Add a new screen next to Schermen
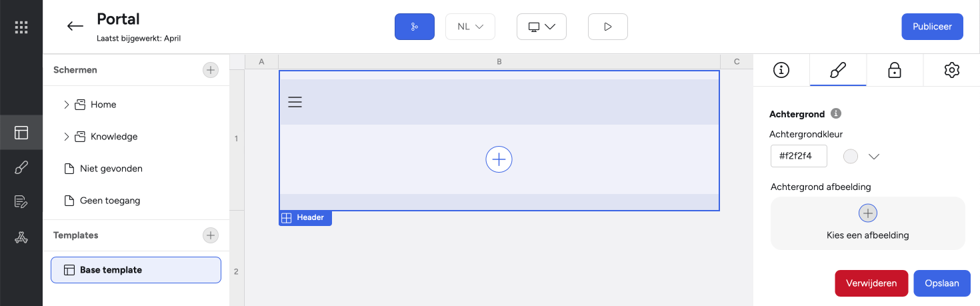 pos(211,70)
